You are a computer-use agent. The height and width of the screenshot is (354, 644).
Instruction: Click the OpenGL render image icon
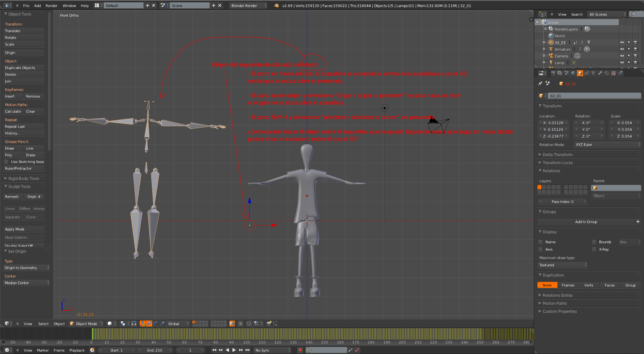pos(269,323)
